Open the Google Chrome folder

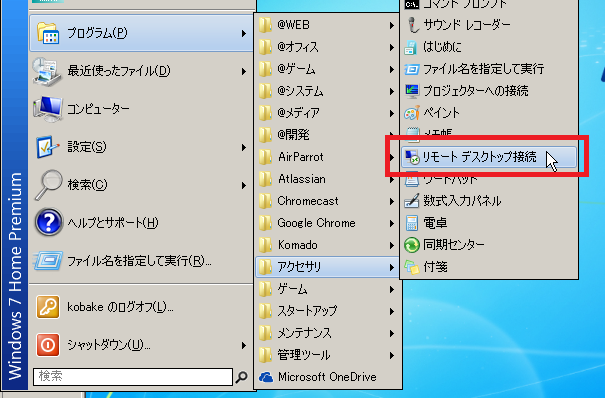tap(327, 223)
